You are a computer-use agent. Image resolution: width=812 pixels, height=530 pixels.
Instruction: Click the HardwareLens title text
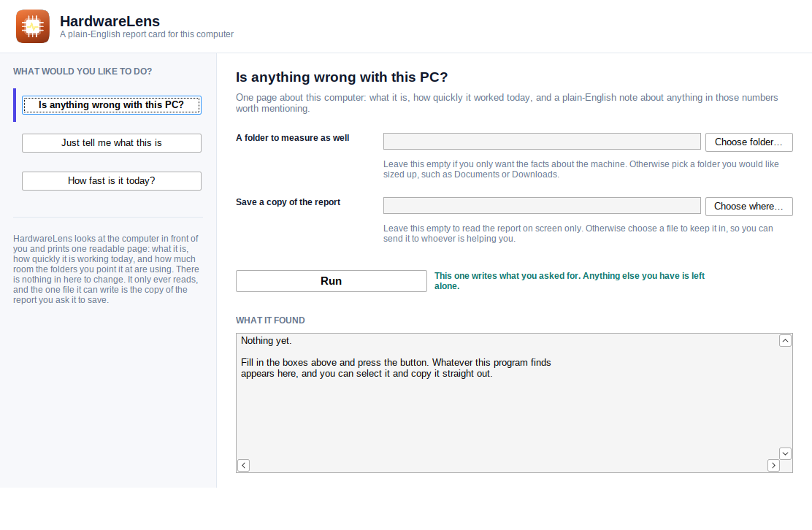pos(110,21)
